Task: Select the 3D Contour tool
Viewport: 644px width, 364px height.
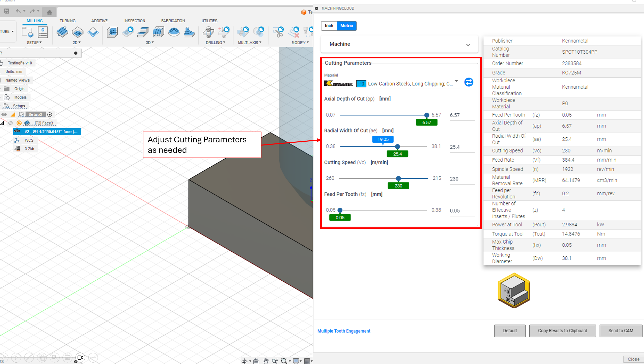Action: coord(189,32)
